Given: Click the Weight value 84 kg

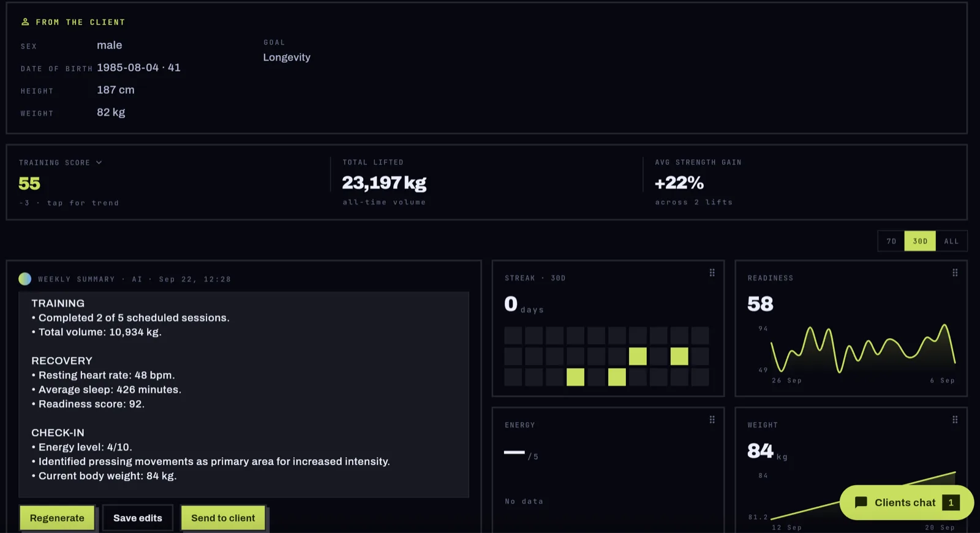Looking at the screenshot, I should pos(767,452).
